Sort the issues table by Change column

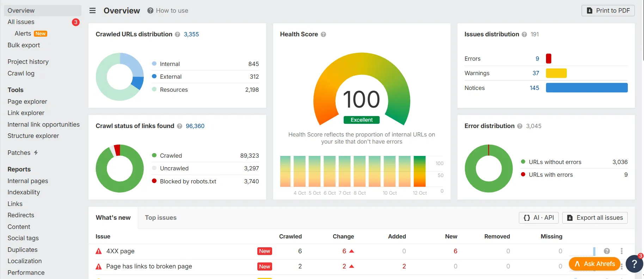343,236
